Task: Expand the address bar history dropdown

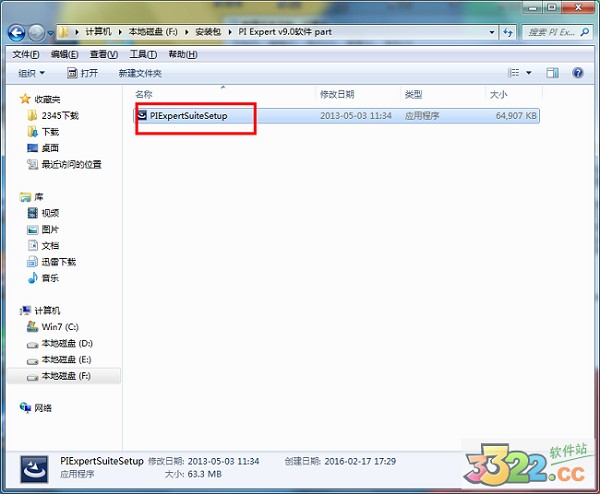Action: (x=492, y=33)
